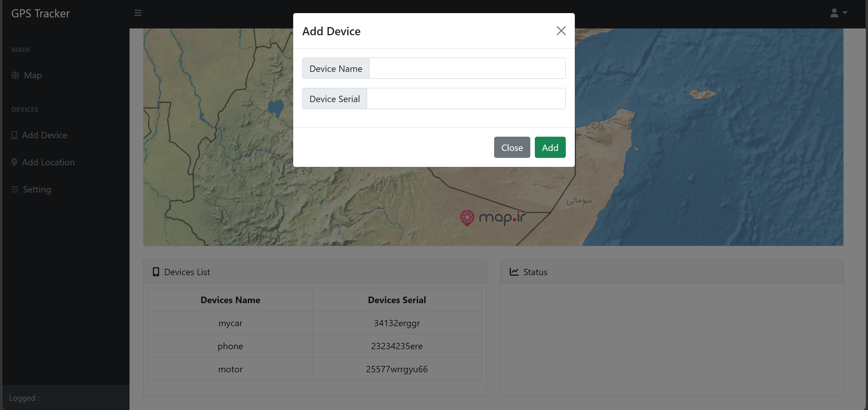Click the GPS Tracker brand link

(x=40, y=14)
